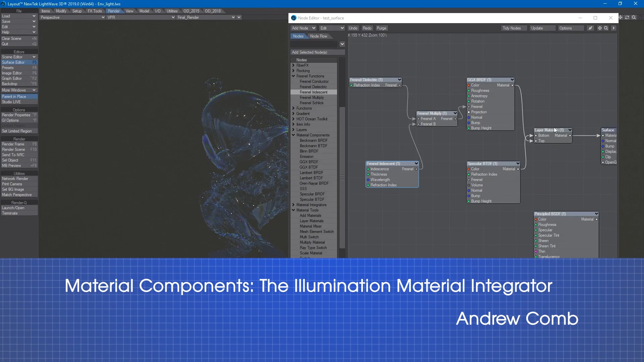Switch to the Node Flow tab
This screenshot has height=362, width=644.
pyautogui.click(x=319, y=36)
